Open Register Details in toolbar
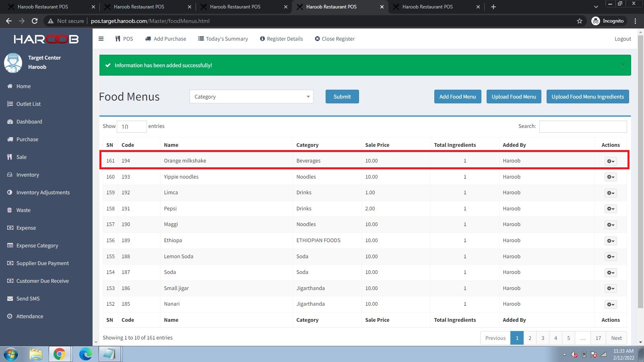 coord(281,39)
